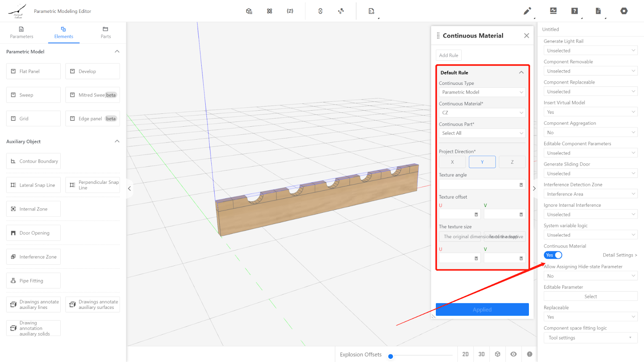
Task: Click the node graph icon in top toolbar
Action: tap(341, 11)
